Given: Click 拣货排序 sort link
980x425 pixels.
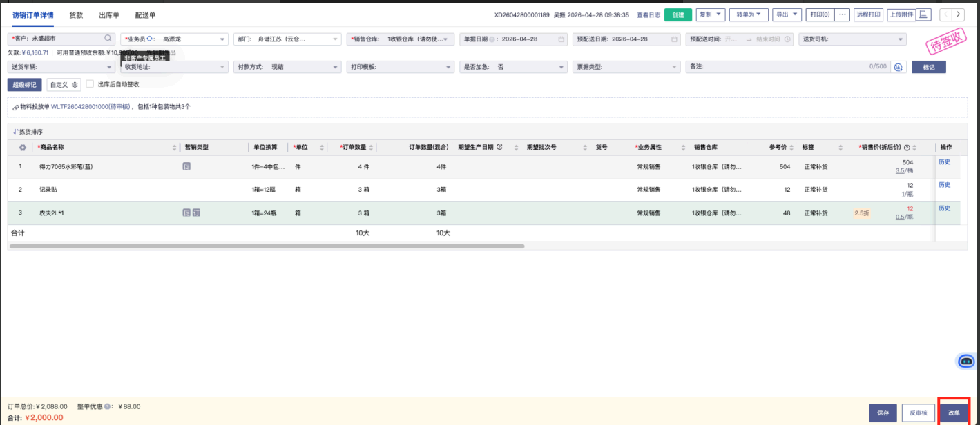Looking at the screenshot, I should point(28,131).
